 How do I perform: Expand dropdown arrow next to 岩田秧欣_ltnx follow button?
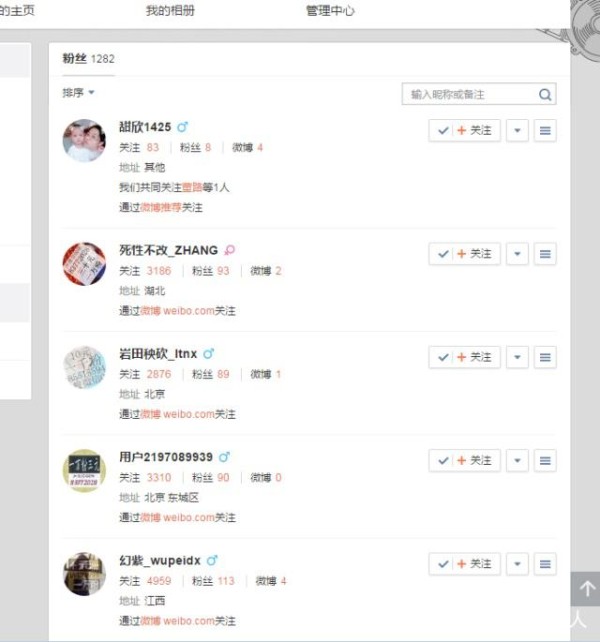[x=517, y=357]
